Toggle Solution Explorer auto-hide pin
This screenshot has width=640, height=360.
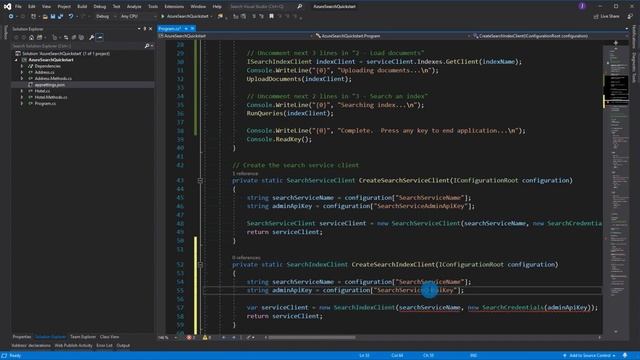tap(144, 29)
